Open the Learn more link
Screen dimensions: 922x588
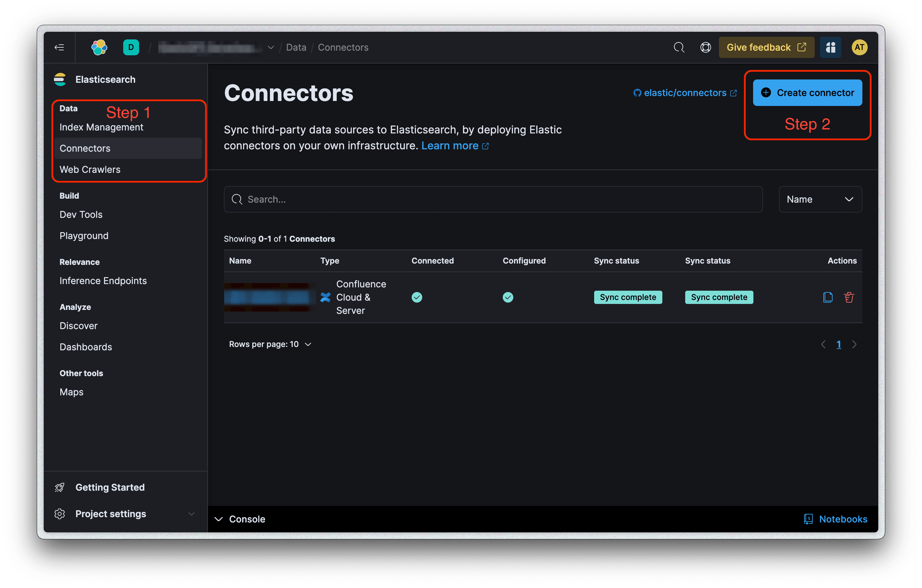click(x=450, y=145)
